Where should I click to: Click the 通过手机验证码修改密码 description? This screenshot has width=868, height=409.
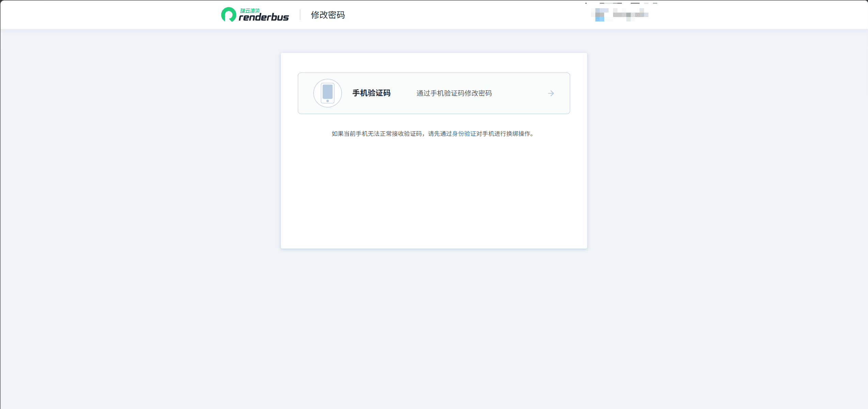point(454,93)
